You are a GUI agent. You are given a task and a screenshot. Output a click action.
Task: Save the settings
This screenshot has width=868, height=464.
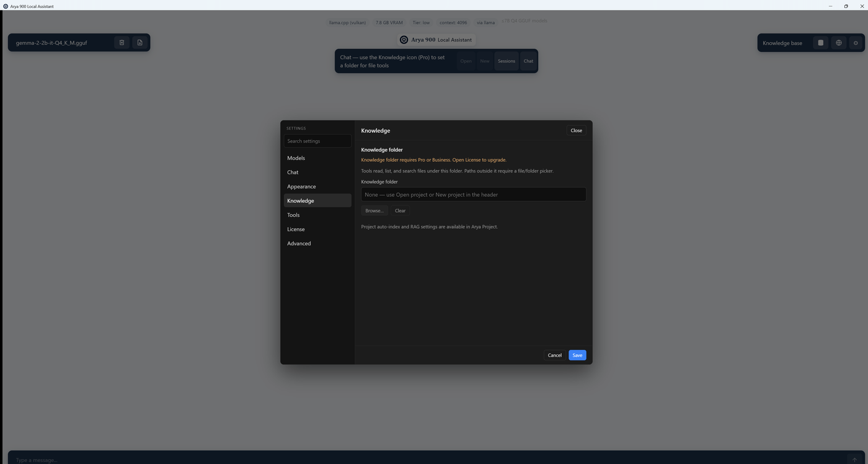577,355
